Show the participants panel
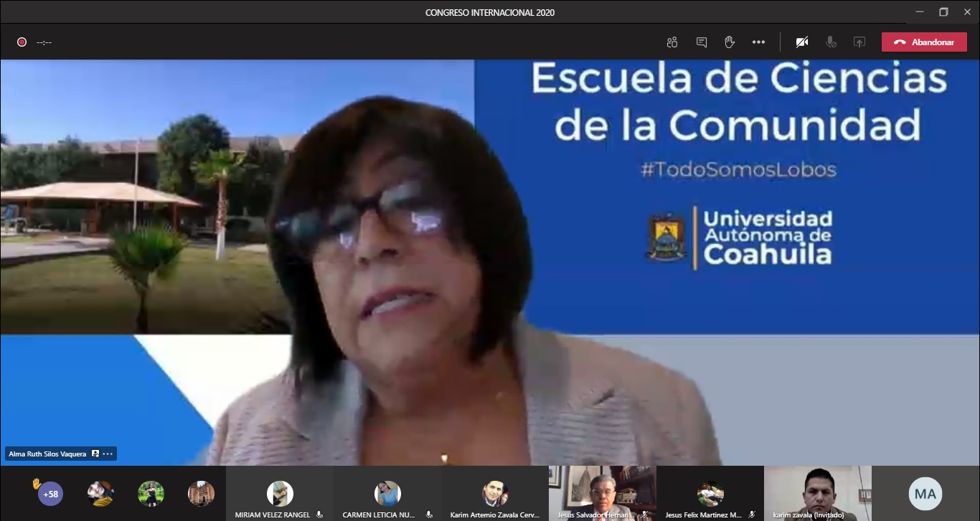980x521 pixels. 672,42
